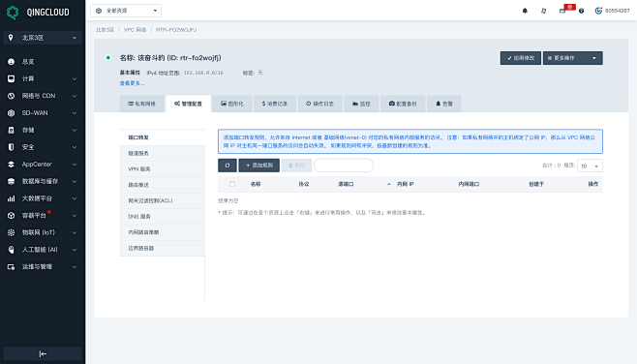Screen dimensions: 637x364
Task: Click the greyed-out 删除 delete button
Action: pyautogui.click(x=296, y=166)
